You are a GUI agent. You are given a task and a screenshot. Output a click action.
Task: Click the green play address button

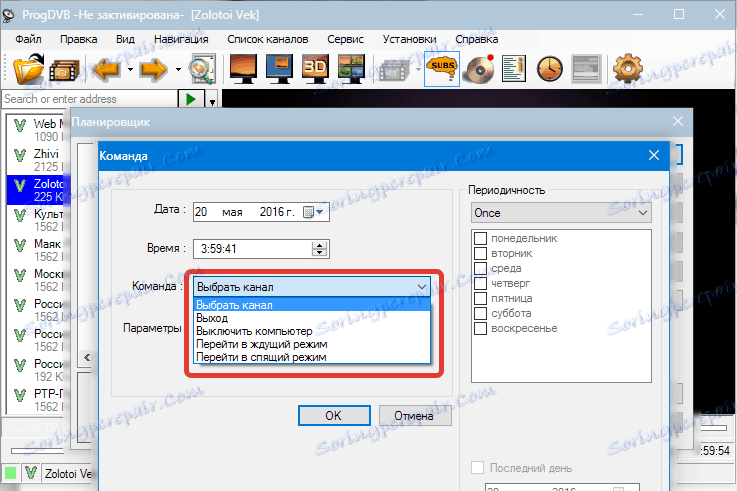click(x=191, y=99)
